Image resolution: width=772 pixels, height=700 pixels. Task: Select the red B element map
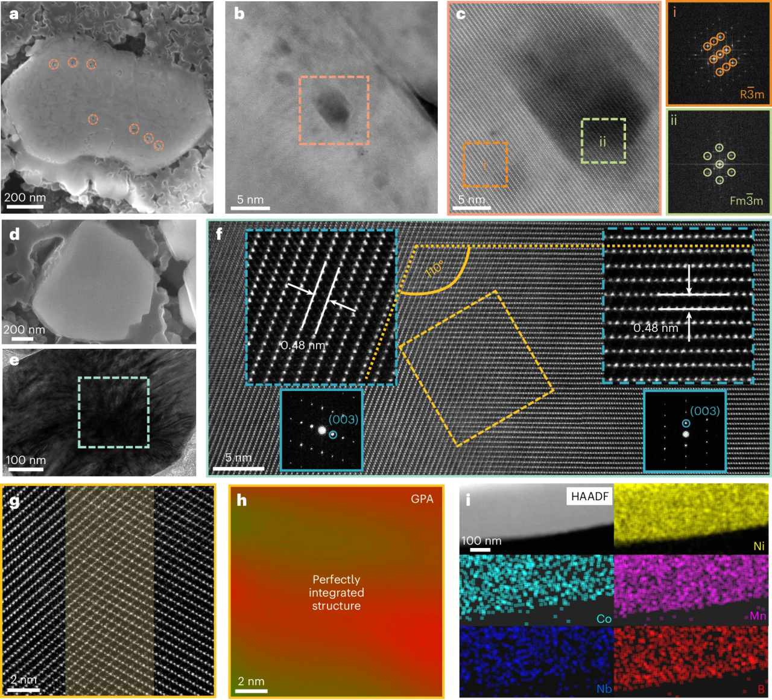tap(691, 661)
